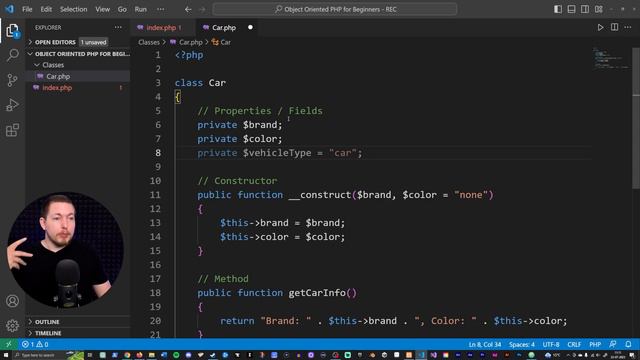Open Explorer Views and More Actions ellipsis
The width and height of the screenshot is (640, 360).
(118, 27)
